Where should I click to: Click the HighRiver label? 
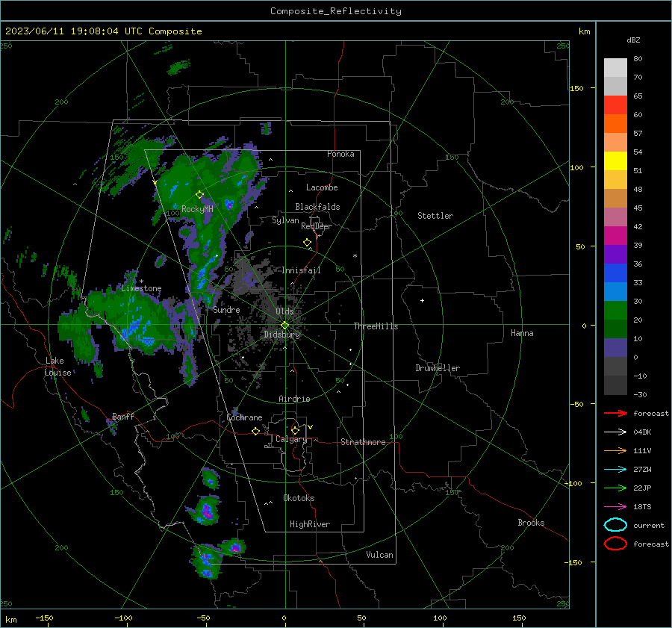coord(310,524)
